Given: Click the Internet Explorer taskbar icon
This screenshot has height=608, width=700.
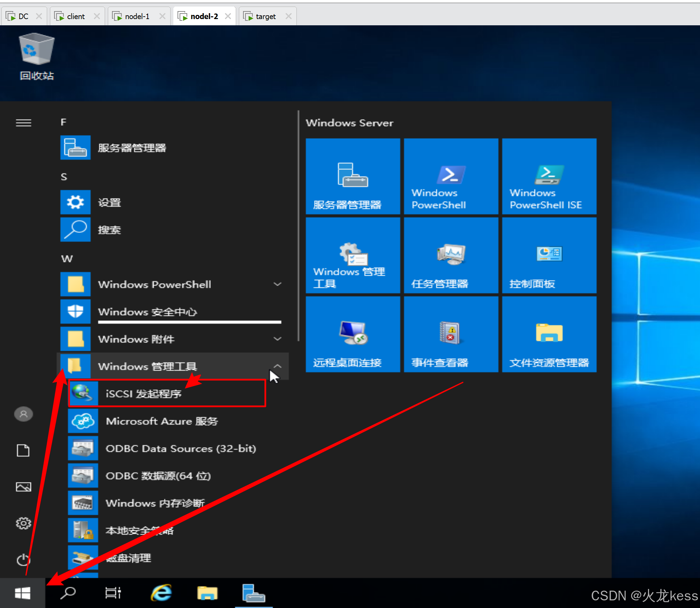Looking at the screenshot, I should (x=161, y=593).
